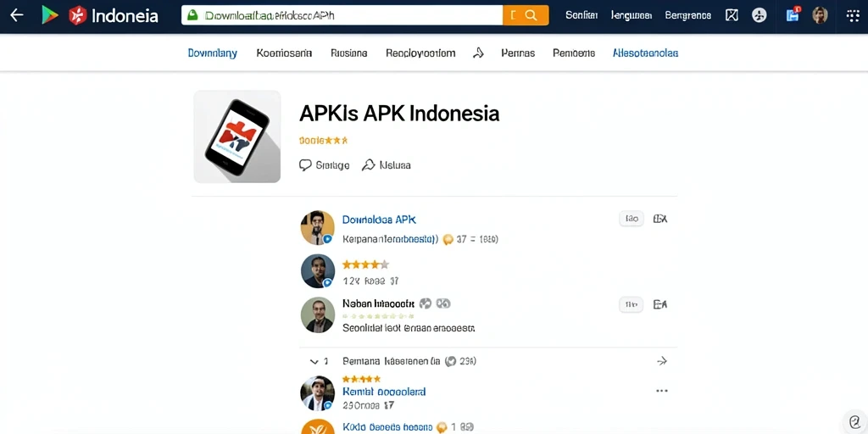This screenshot has width=868, height=434.
Task: Click the orange leaf avatar at the bottom
Action: click(x=317, y=427)
